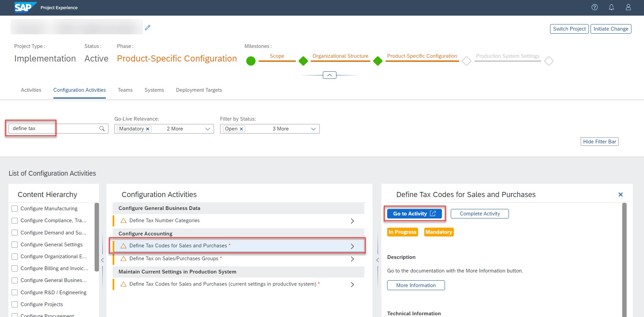This screenshot has width=644, height=317.
Task: Remove the Mandatory filter token
Action: [148, 129]
